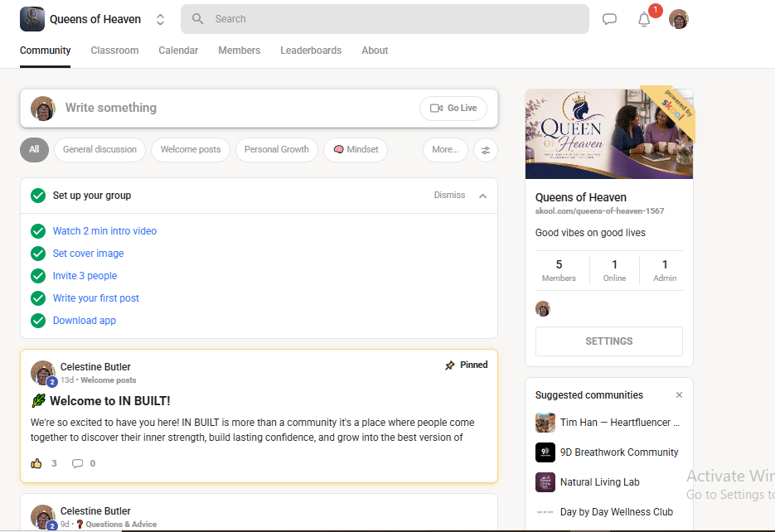Open group SETTINGS button
Viewport: 775px width, 532px height.
click(x=609, y=341)
